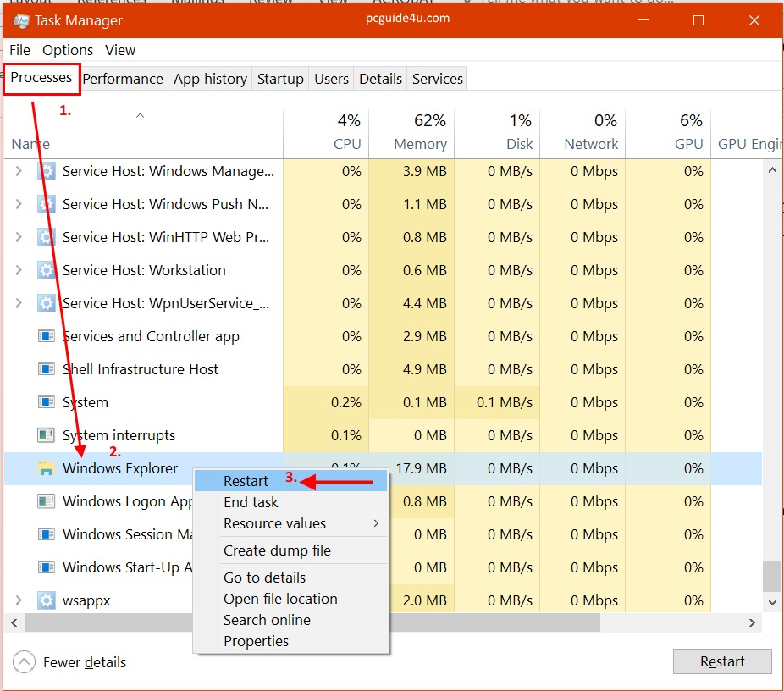Choose End task in context menu
This screenshot has height=691, width=784.
click(x=290, y=502)
